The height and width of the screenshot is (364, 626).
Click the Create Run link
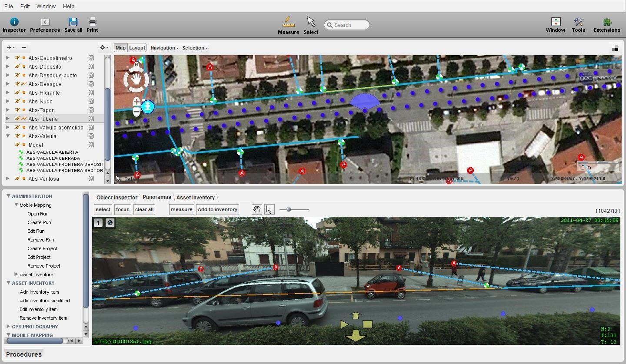tap(39, 222)
